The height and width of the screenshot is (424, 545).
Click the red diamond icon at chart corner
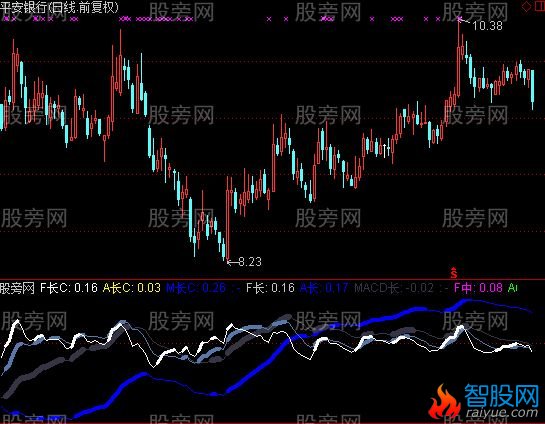526,6
